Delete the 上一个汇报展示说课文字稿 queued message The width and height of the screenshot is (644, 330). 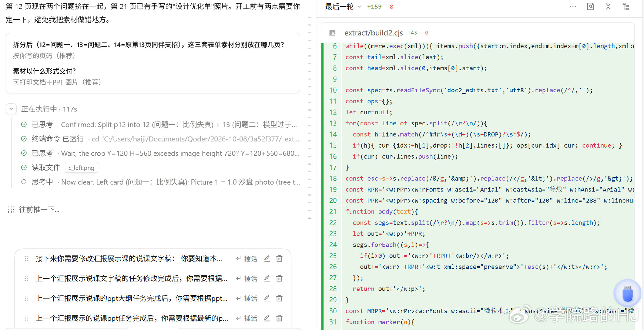click(279, 279)
